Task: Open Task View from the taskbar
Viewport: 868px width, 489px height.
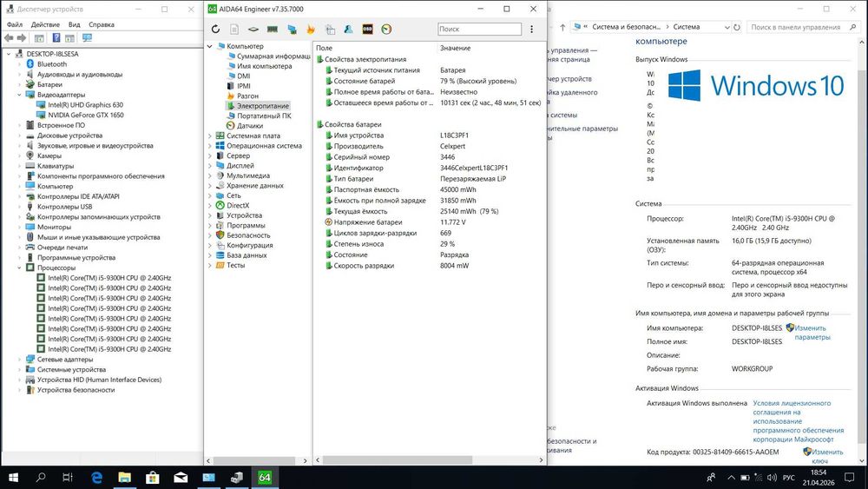Action: coord(68,478)
